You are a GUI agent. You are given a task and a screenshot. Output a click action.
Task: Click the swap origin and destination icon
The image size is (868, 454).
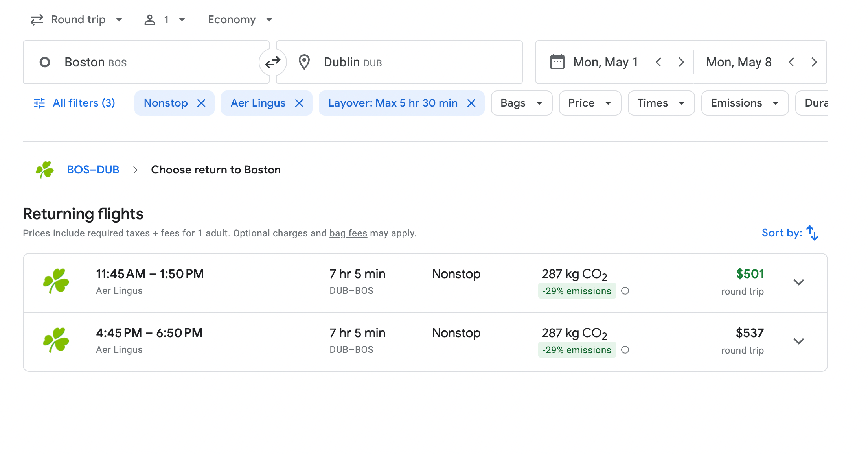click(x=272, y=62)
